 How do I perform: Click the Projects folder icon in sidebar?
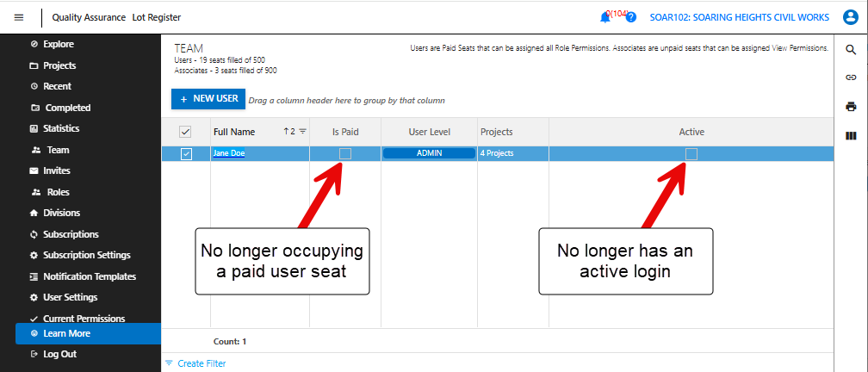point(34,65)
